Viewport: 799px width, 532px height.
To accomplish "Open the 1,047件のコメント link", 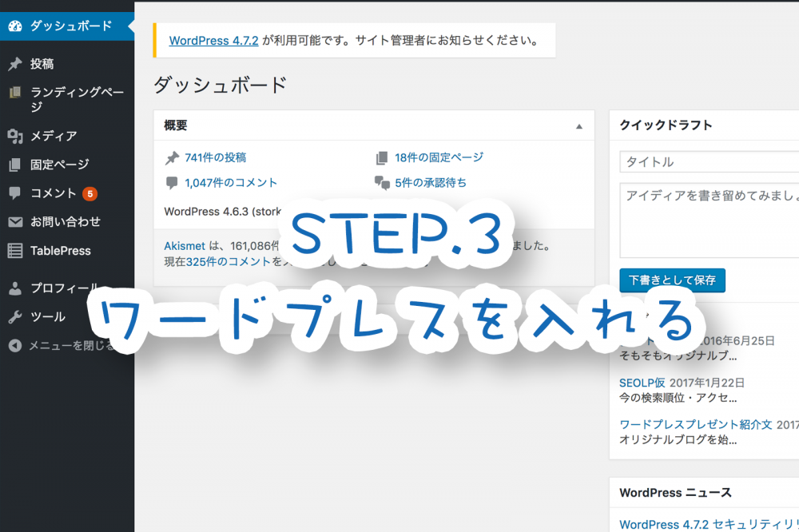I will click(231, 183).
